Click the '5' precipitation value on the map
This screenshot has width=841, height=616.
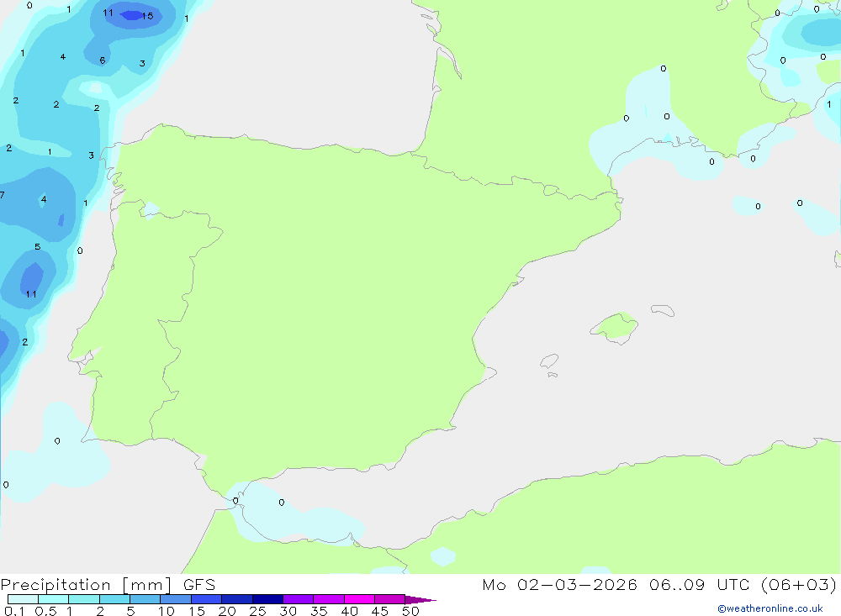38,246
